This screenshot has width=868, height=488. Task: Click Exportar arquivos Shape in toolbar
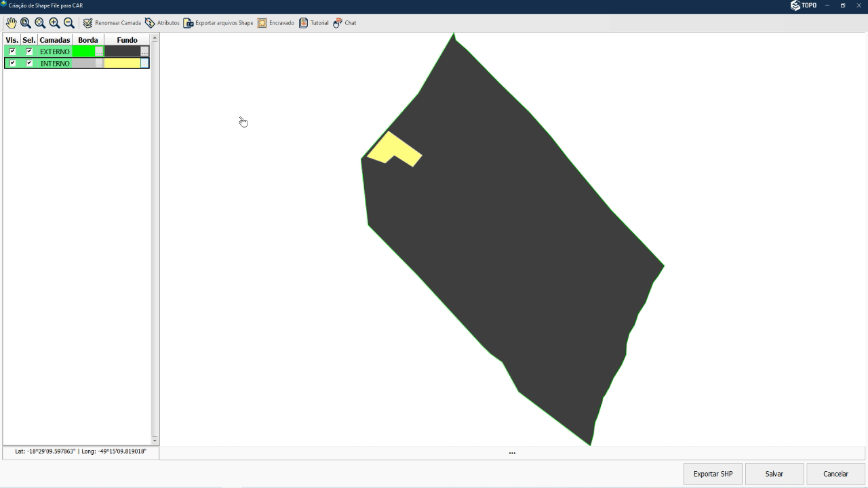point(218,23)
